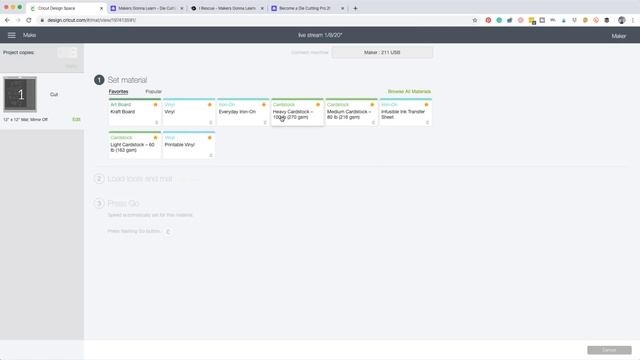The height and width of the screenshot is (360, 640).
Task: Open the red Pinterest extension icon
Action: tap(488, 20)
